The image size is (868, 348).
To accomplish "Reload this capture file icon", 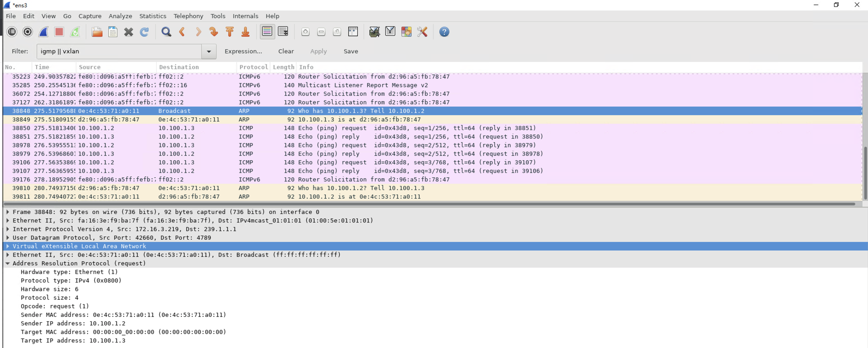I will click(144, 32).
